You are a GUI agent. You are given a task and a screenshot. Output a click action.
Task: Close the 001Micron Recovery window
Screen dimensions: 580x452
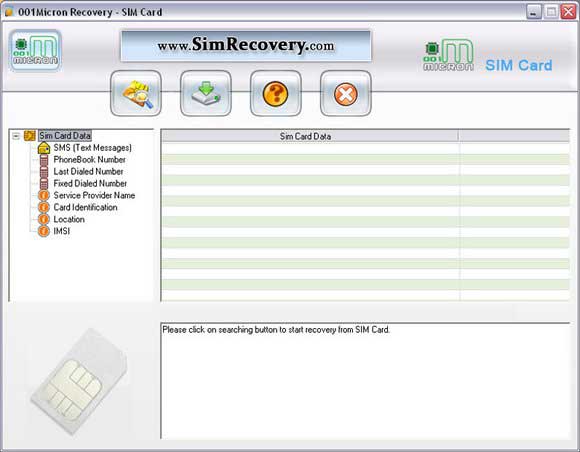click(x=569, y=12)
